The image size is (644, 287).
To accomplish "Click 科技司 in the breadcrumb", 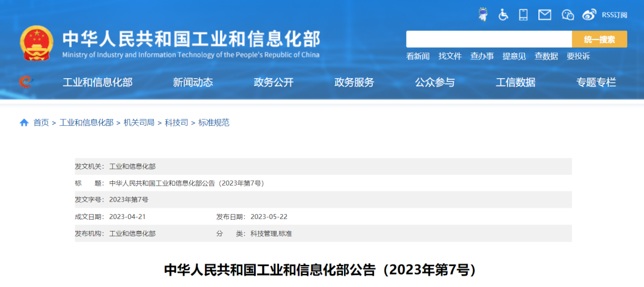I will pyautogui.click(x=177, y=123).
